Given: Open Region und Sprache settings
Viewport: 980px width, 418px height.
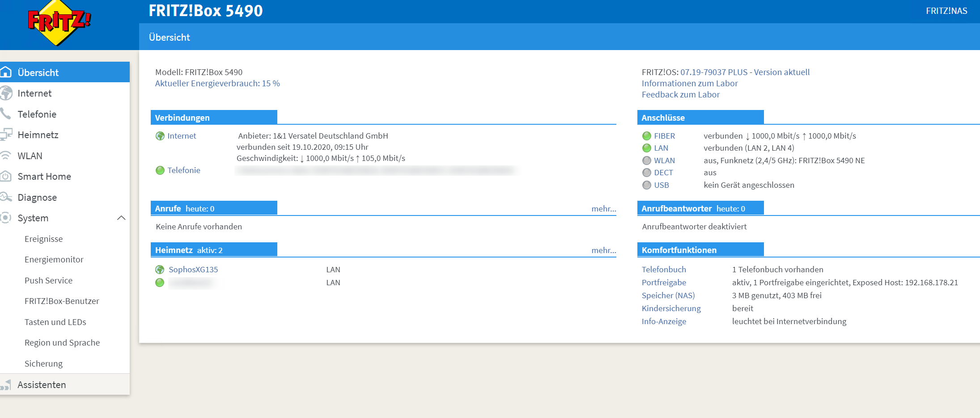Looking at the screenshot, I should click(x=62, y=342).
